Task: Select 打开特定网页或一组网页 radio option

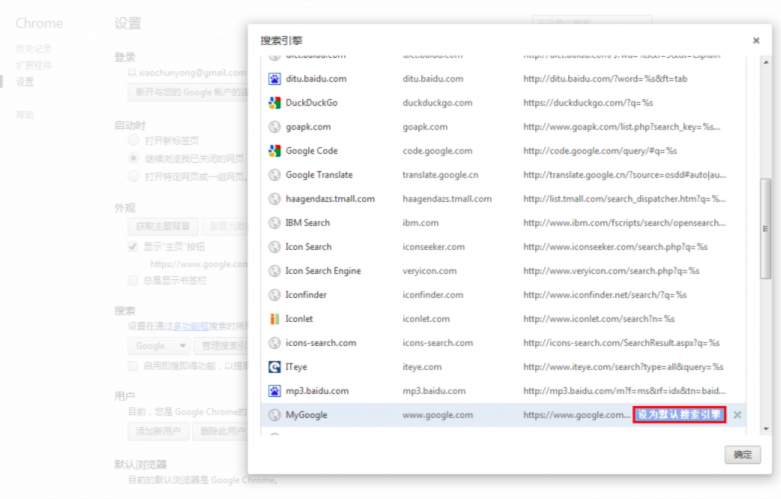Action: pos(133,176)
